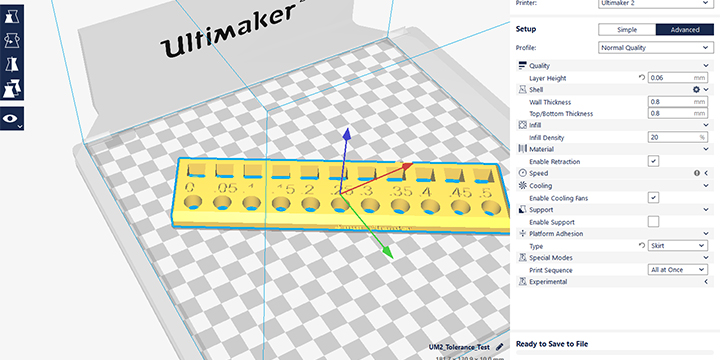Toggle Enable Cooling Fans checkbox
720x360 pixels.
coord(653,198)
